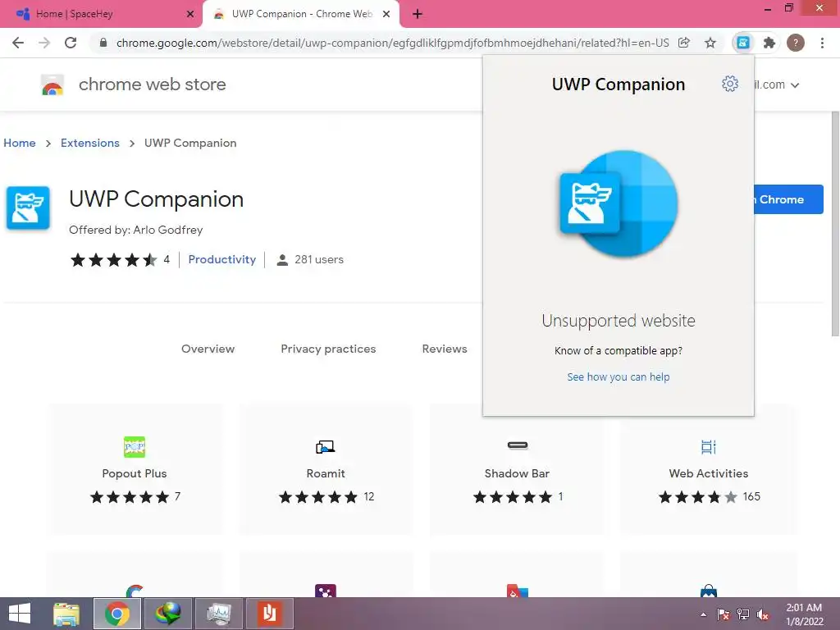Open the Chrome extensions puzzle menu
This screenshot has height=630, width=840.
click(x=769, y=43)
